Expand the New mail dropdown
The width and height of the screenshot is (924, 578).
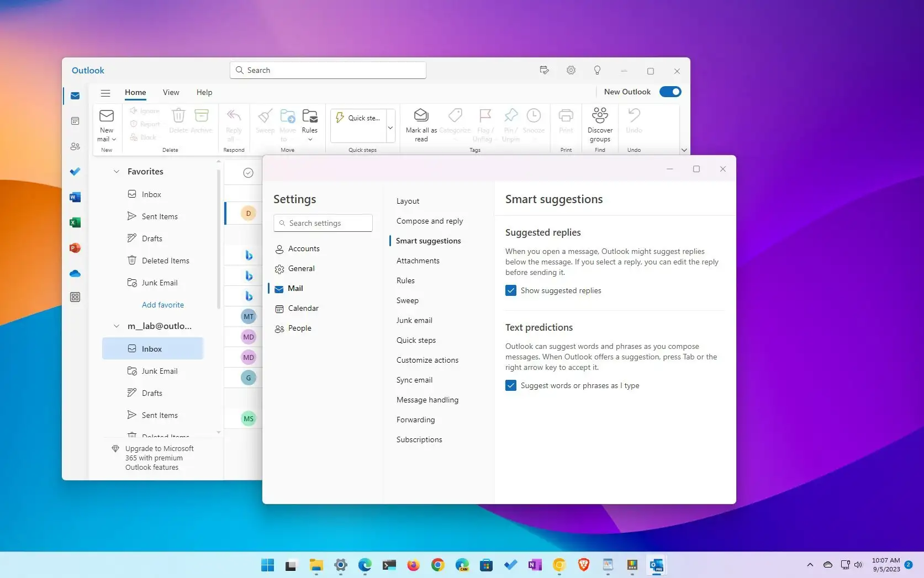(114, 139)
